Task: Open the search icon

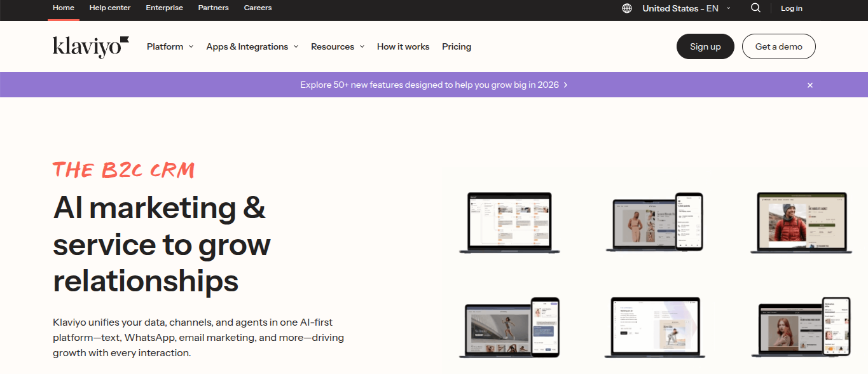Action: (755, 8)
